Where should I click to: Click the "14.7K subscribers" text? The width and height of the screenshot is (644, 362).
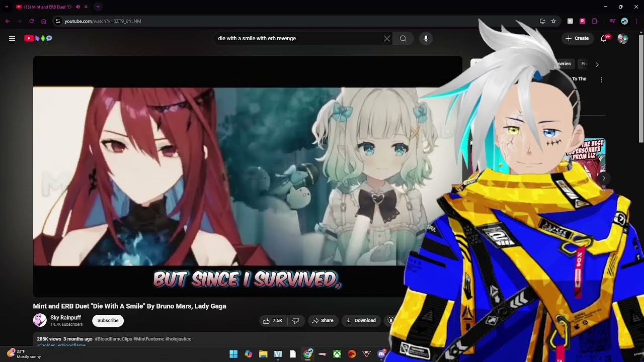[66, 324]
